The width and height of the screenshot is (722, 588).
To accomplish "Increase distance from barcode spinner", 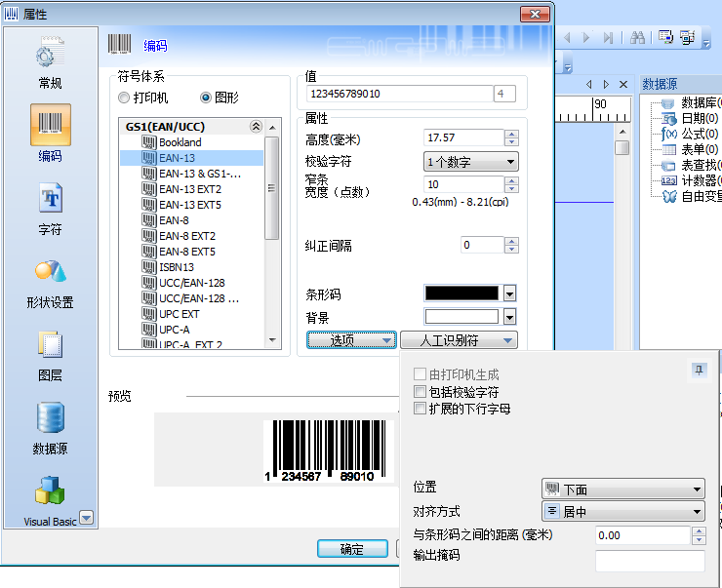I will point(699,530).
